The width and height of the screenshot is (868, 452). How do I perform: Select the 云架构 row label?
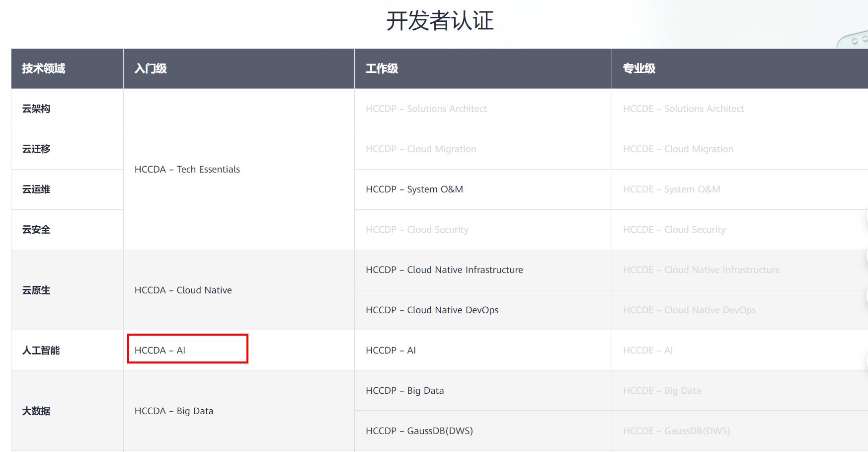tap(36, 109)
